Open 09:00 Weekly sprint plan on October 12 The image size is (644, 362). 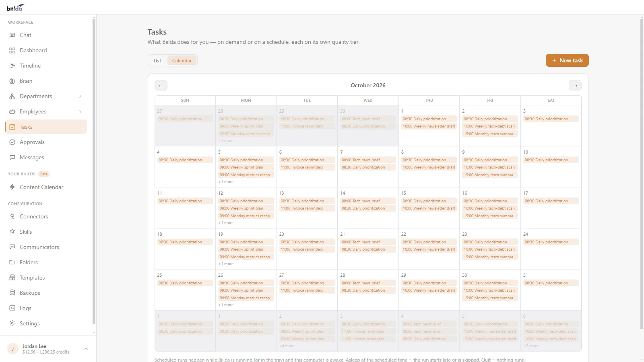[246, 208]
